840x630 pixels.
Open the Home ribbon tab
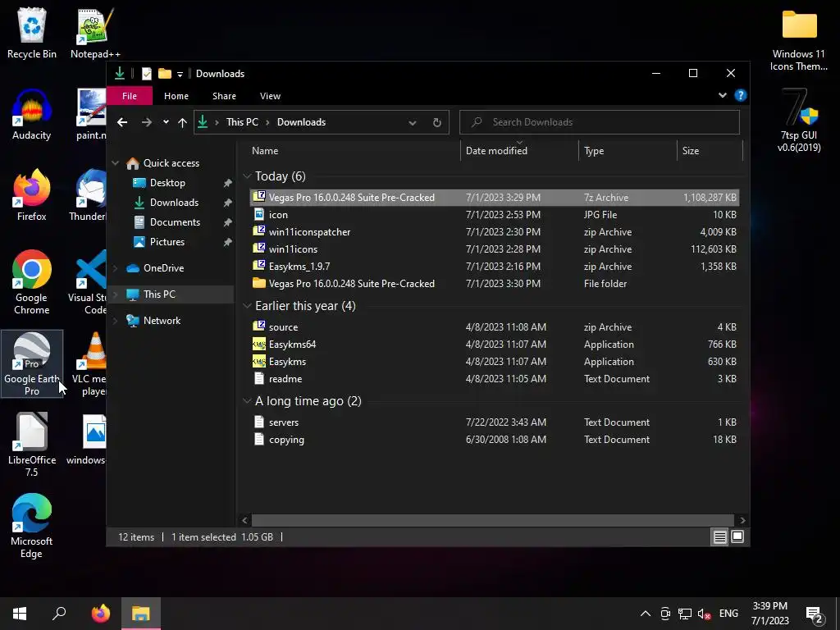(x=176, y=96)
